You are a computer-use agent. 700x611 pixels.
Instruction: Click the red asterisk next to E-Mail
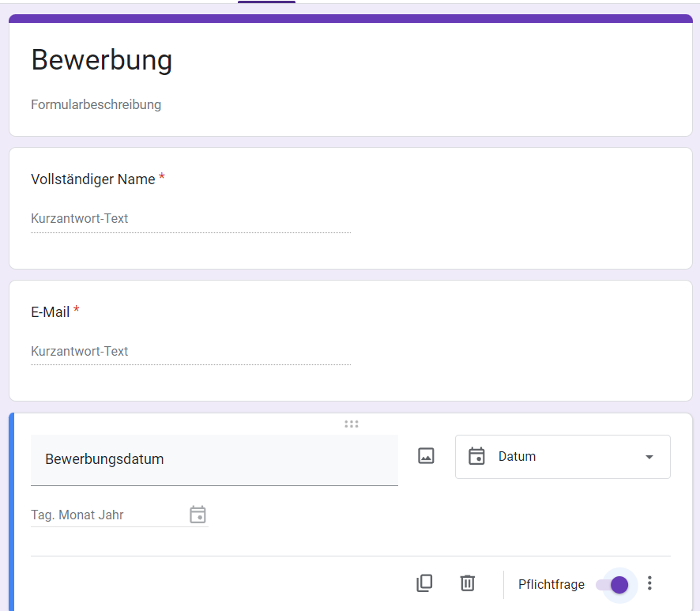[x=77, y=311]
